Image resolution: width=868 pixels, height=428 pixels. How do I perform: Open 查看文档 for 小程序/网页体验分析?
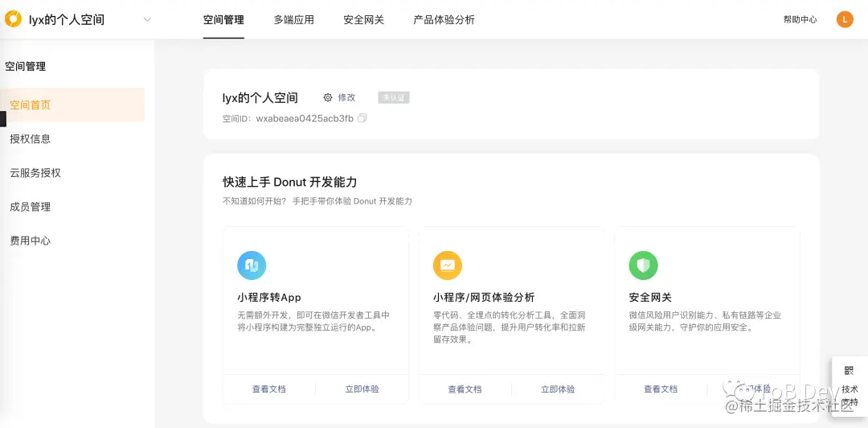pos(465,389)
